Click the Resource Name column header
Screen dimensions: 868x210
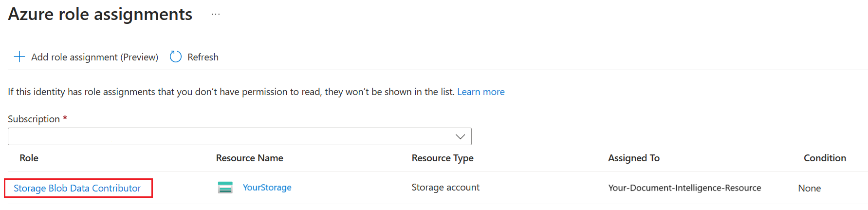point(249,158)
